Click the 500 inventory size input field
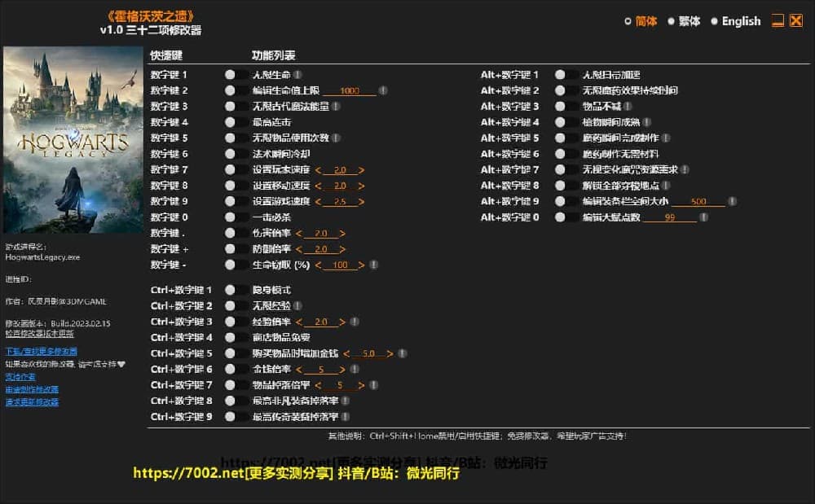The height and width of the screenshot is (504, 815). [698, 201]
